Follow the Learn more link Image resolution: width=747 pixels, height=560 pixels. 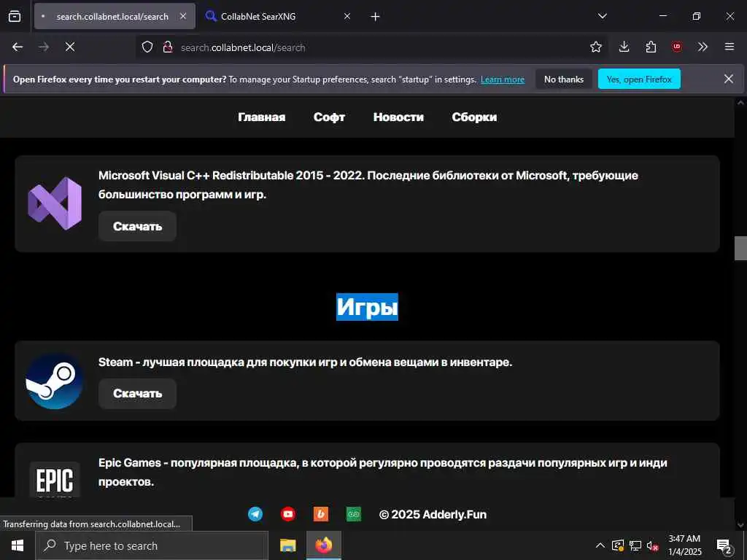[503, 79]
